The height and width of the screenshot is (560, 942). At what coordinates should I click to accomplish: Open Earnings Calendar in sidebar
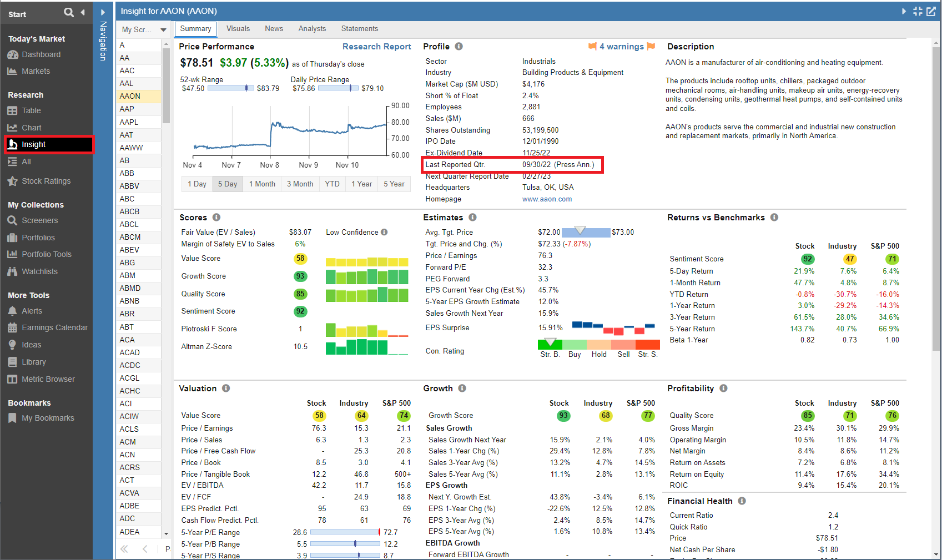tap(48, 327)
